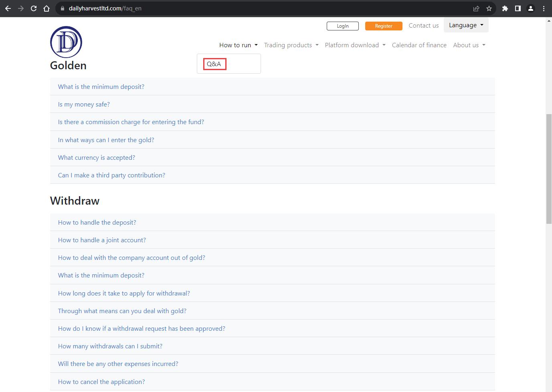Reload the page with the refresh icon

(x=34, y=8)
